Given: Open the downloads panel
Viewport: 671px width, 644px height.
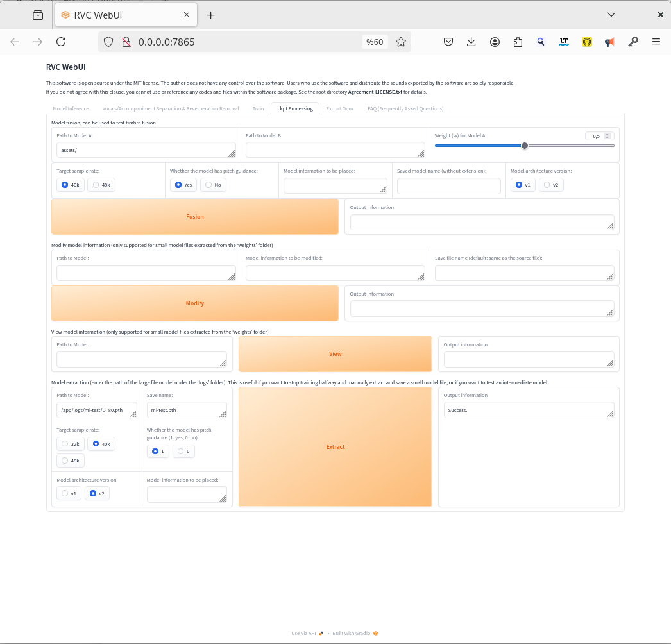Looking at the screenshot, I should click(471, 42).
